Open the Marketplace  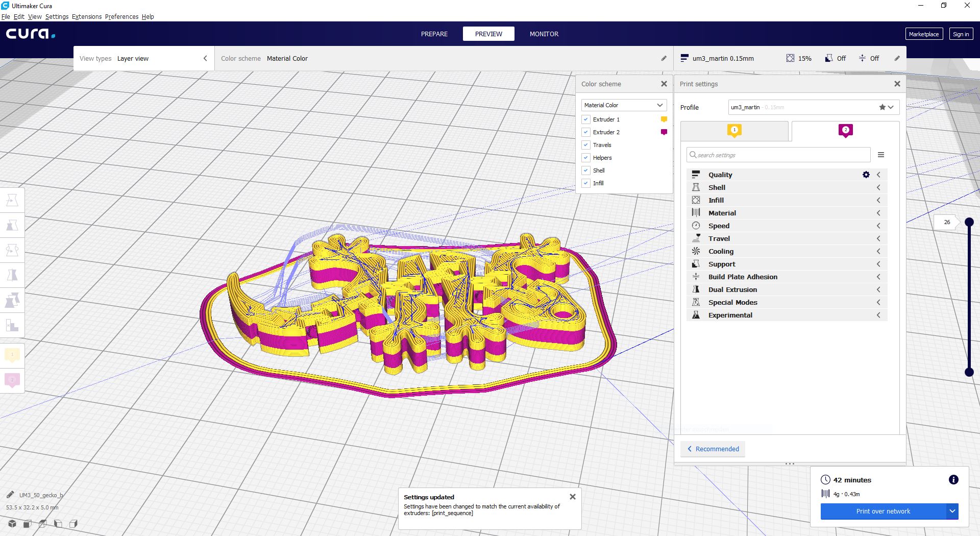924,34
